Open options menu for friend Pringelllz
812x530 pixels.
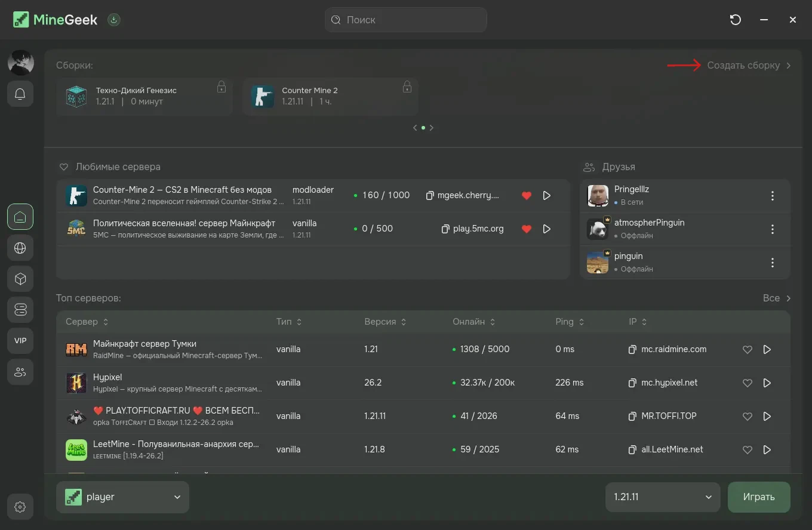(x=773, y=196)
